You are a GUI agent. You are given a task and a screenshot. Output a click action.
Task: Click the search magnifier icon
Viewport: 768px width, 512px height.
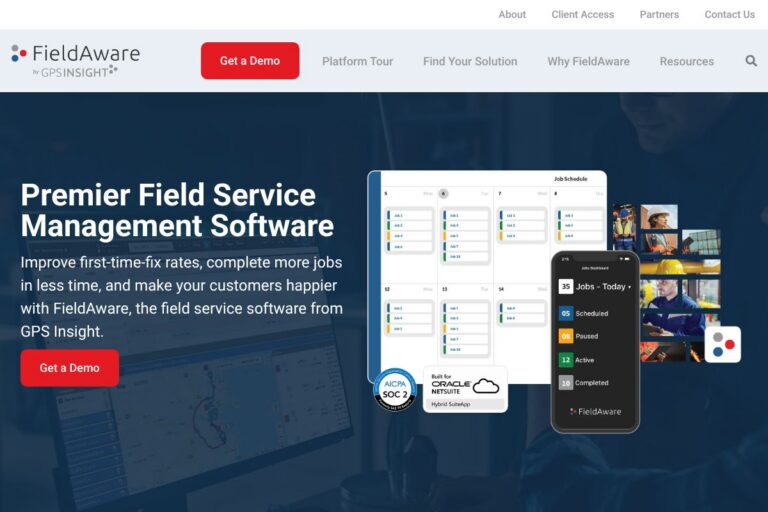[751, 61]
